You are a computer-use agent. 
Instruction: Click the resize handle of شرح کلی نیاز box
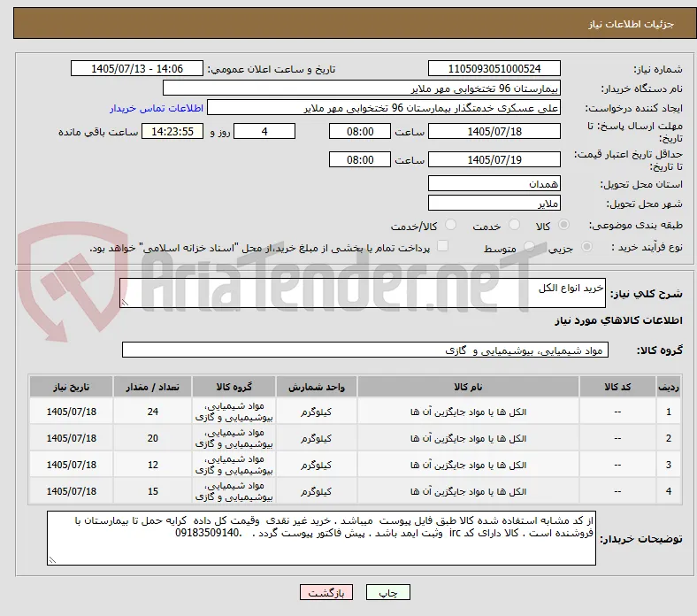[125, 303]
